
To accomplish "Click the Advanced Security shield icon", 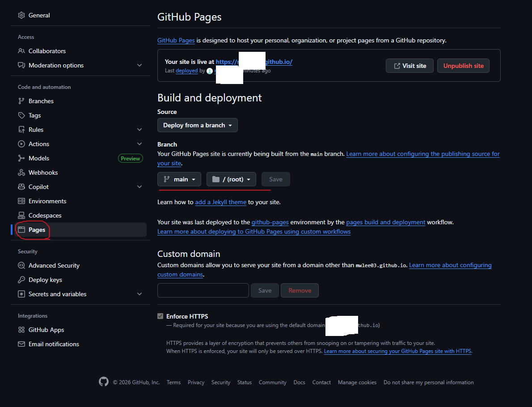I will click(21, 265).
